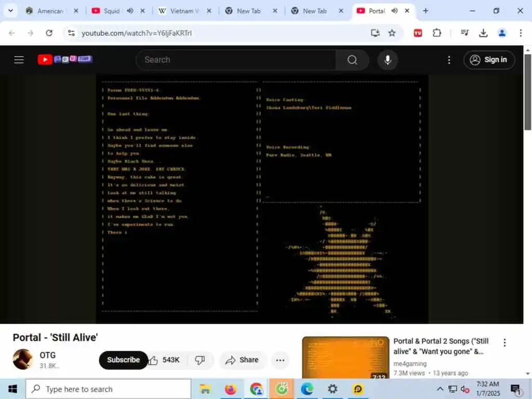Open options menu for recommended video

(x=504, y=343)
